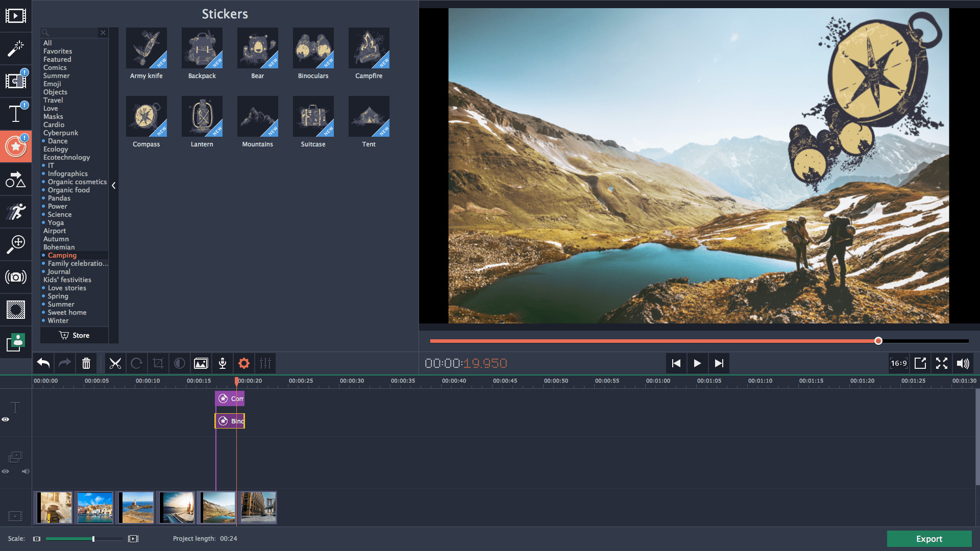
Task: Select the Crop tool in toolbar
Action: click(x=158, y=363)
